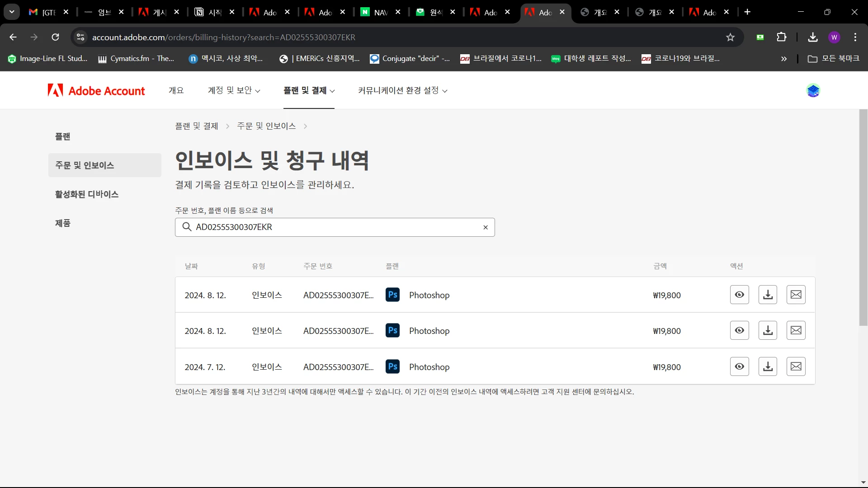The width and height of the screenshot is (868, 488).
Task: Expand the 플랜 및 결제 dropdown
Action: point(309,90)
